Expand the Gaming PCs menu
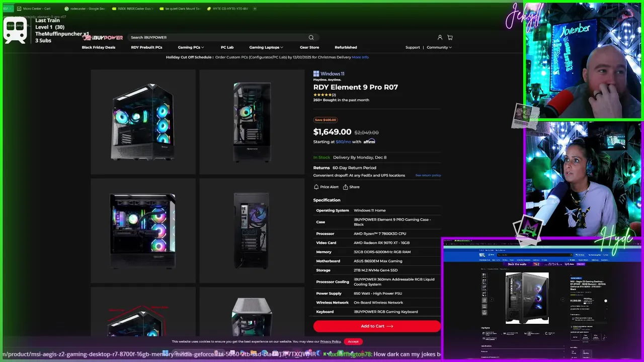This screenshot has width=644, height=362. pyautogui.click(x=191, y=47)
